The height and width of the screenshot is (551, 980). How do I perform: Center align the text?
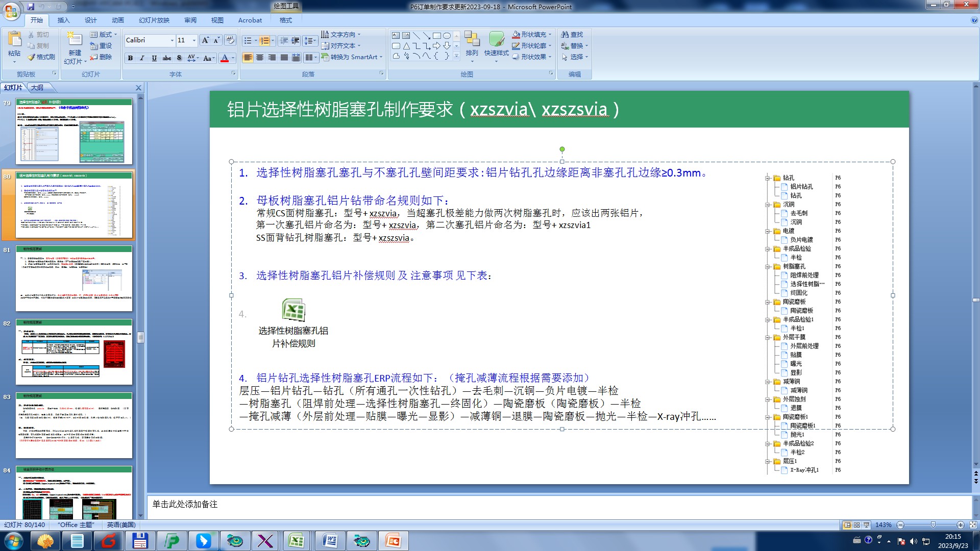(x=260, y=58)
